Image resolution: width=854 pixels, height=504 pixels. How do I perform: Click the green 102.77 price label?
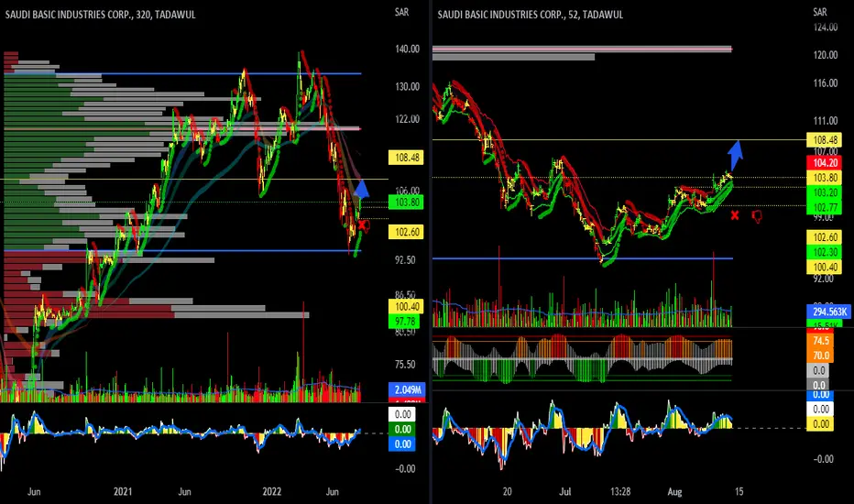(x=825, y=207)
